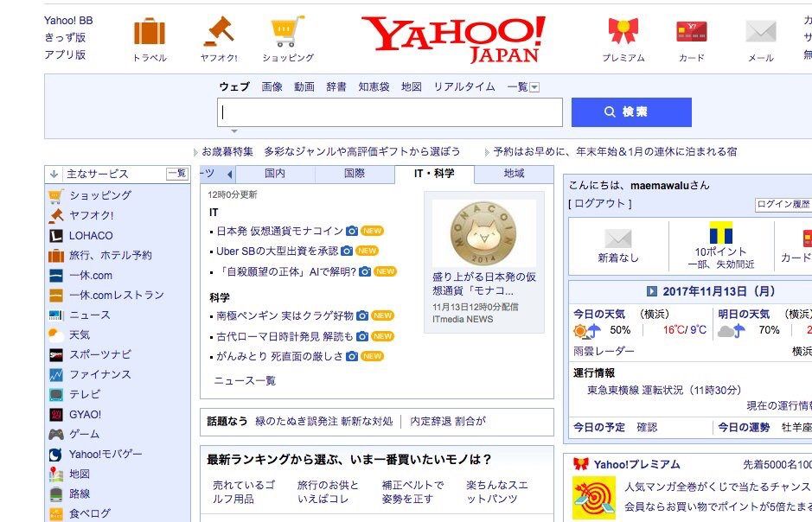Open the 雨雲レーダー link
Screen dimensions: 812x522
click(x=604, y=351)
